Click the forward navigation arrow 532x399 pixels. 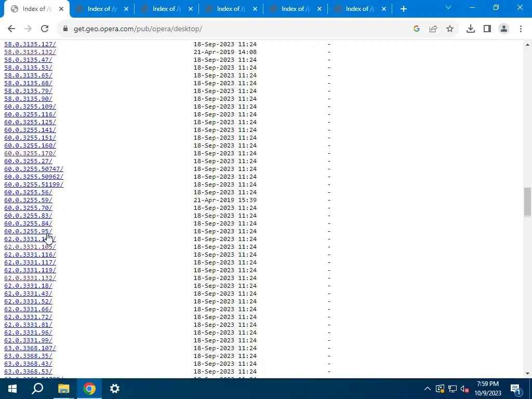click(28, 29)
